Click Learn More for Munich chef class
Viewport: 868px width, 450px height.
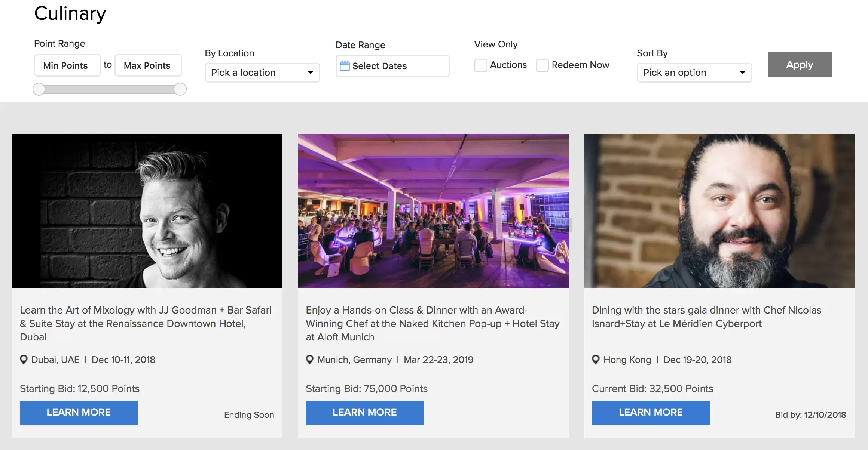tap(364, 413)
